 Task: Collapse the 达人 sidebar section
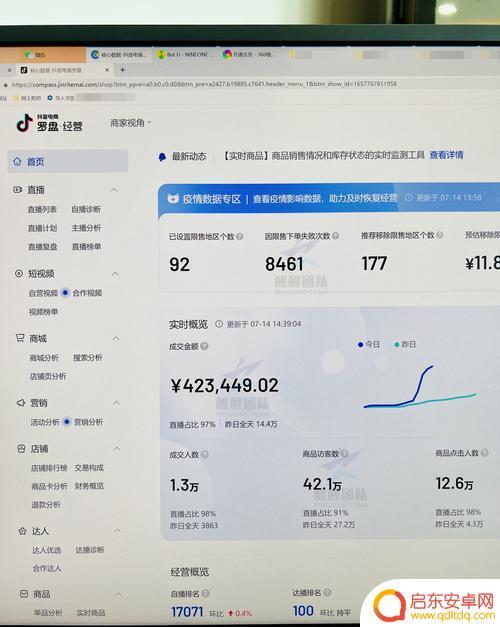click(118, 531)
